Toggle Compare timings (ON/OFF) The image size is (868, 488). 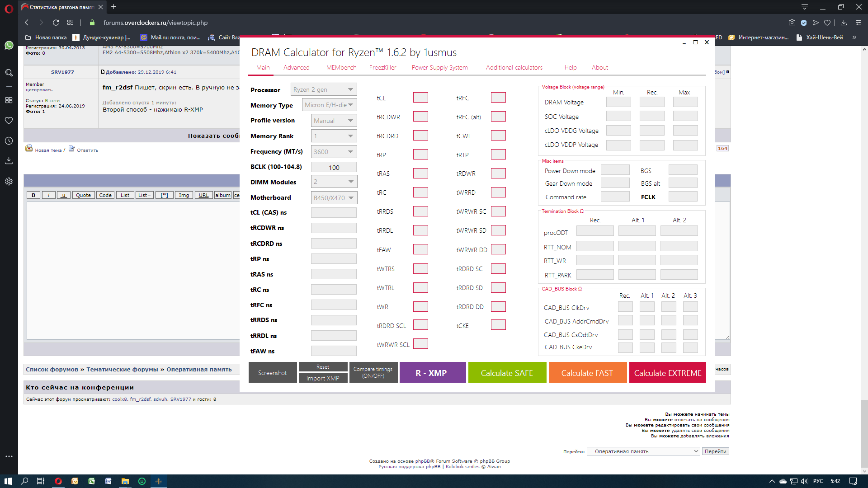click(373, 372)
